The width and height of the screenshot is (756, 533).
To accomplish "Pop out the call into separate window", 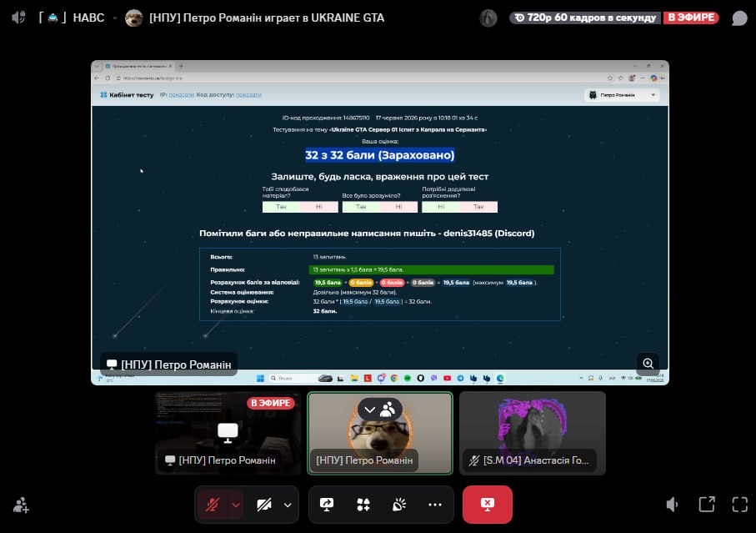I will coord(707,505).
